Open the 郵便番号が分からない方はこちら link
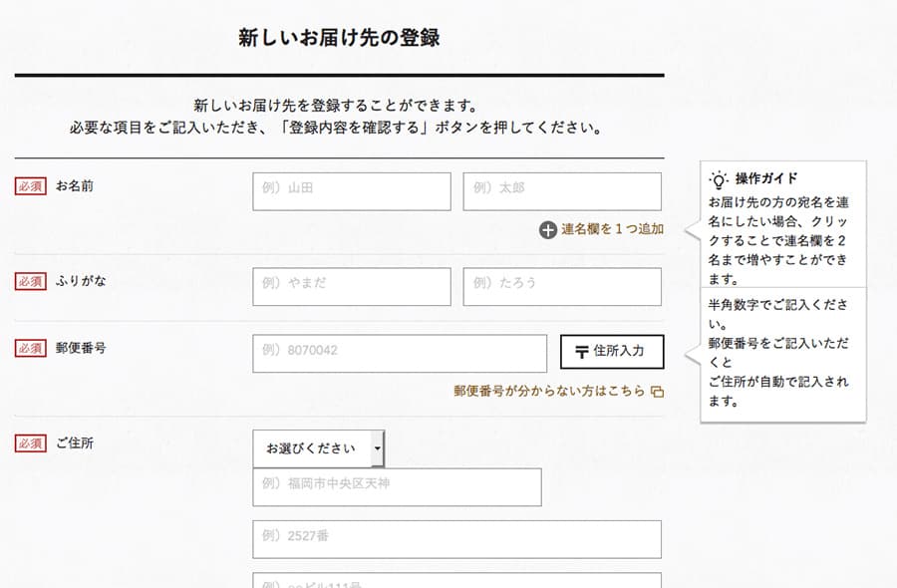The width and height of the screenshot is (897, 588). 549,392
